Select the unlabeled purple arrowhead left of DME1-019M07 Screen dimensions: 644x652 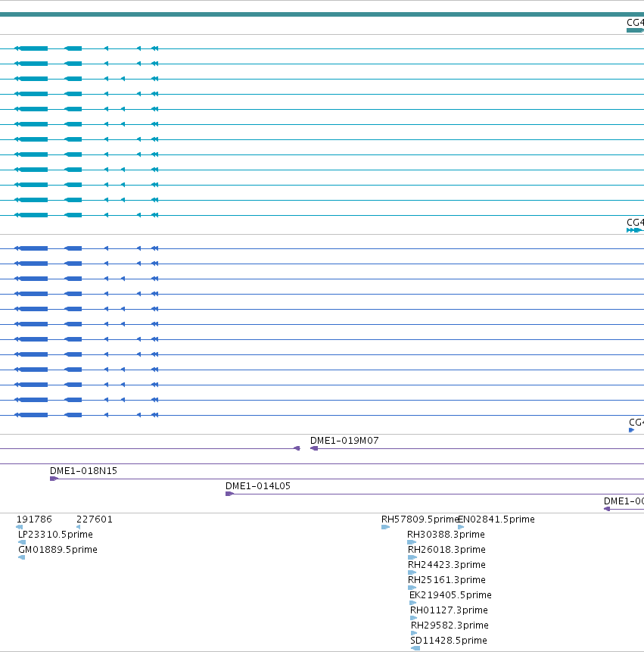point(297,448)
